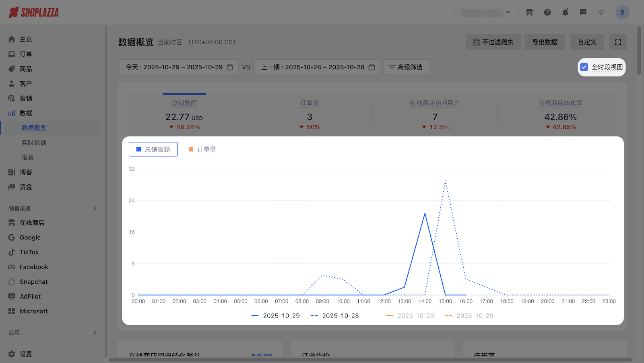Open TikTok sales channel
644x363 pixels.
click(x=29, y=252)
